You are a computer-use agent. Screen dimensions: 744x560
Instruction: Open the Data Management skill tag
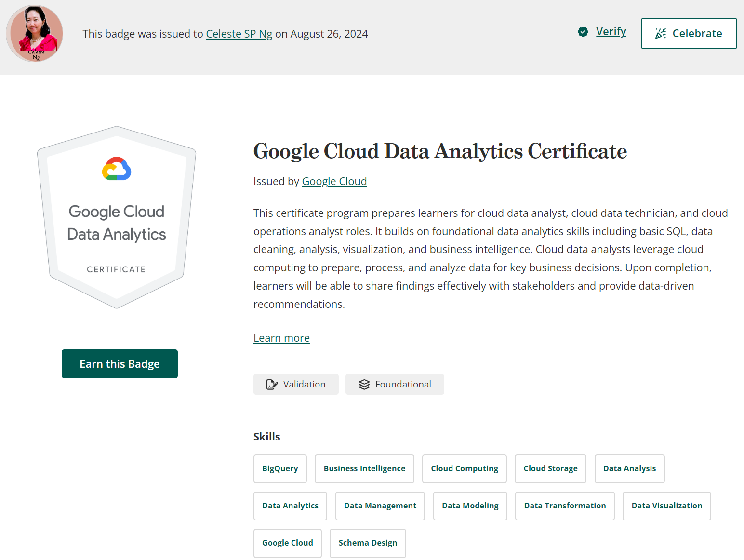[x=380, y=506]
